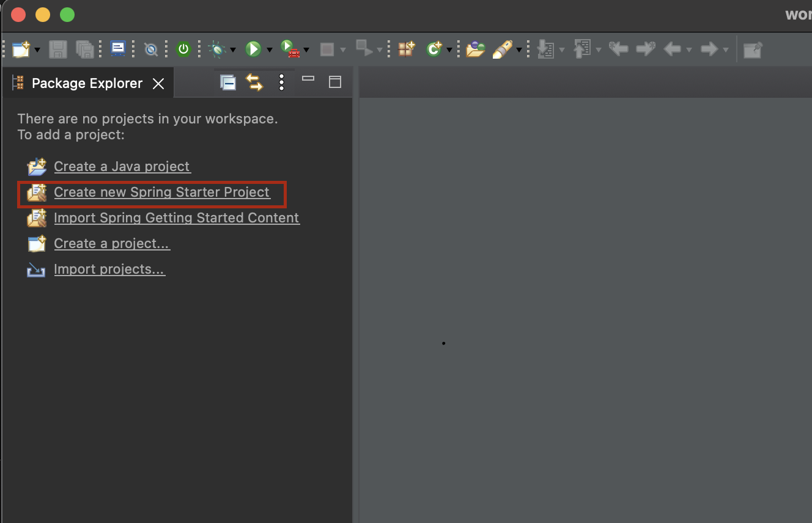Close the Package Explorer view

[x=158, y=84]
